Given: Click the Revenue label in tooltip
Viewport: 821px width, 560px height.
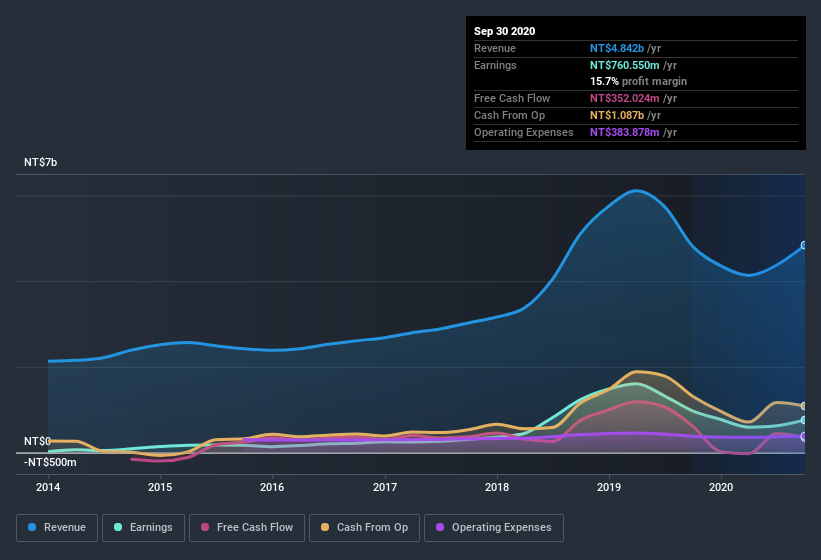Looking at the screenshot, I should coord(495,48).
